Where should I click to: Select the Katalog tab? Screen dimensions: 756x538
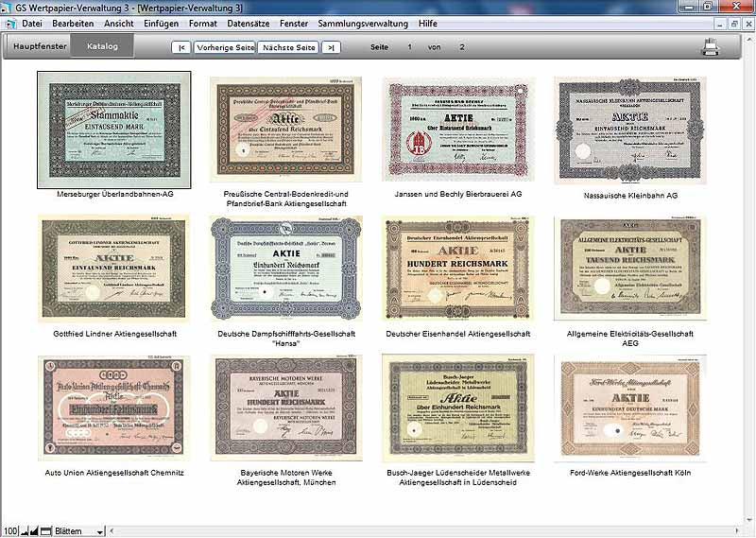(x=102, y=45)
